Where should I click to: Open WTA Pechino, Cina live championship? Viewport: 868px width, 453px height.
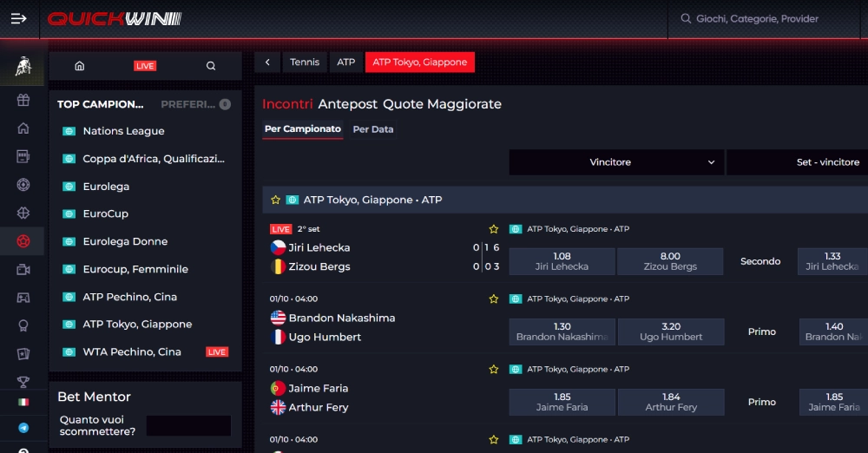[x=132, y=351]
